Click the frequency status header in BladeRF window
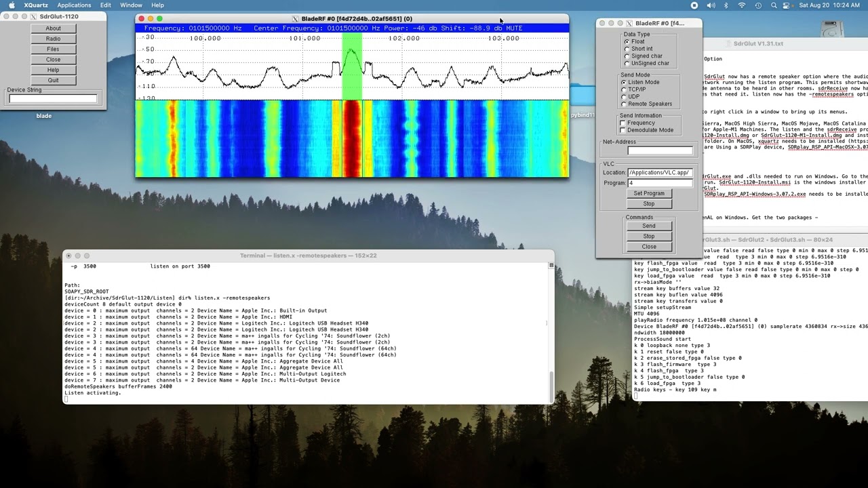This screenshot has width=868, height=488. point(352,28)
